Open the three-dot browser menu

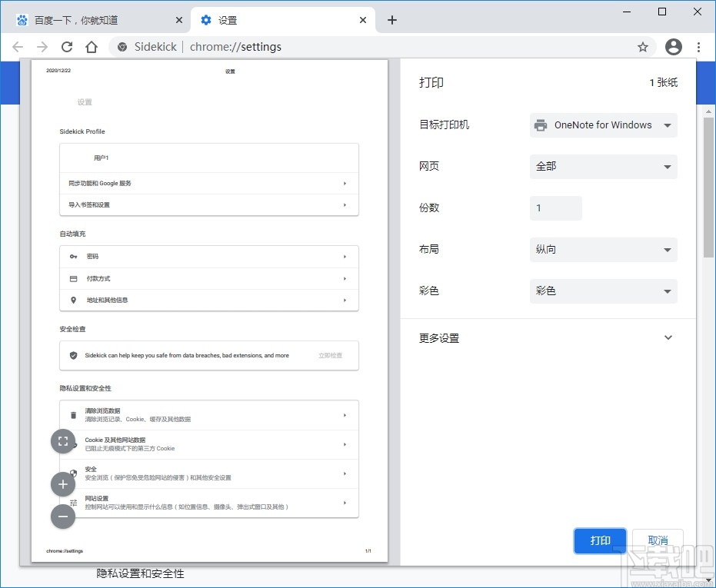coord(698,47)
